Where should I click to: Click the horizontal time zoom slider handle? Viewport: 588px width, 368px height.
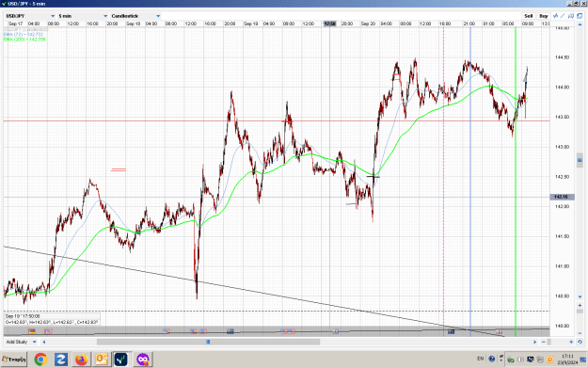coord(549,342)
